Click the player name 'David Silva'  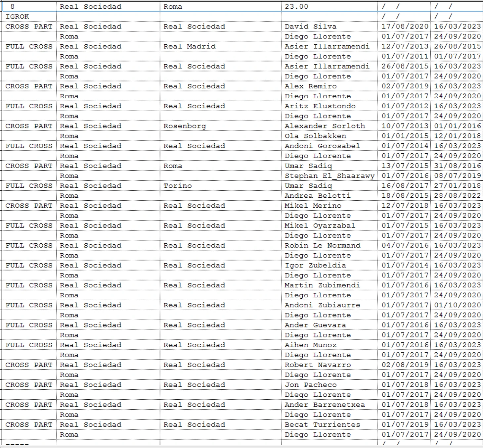click(311, 26)
